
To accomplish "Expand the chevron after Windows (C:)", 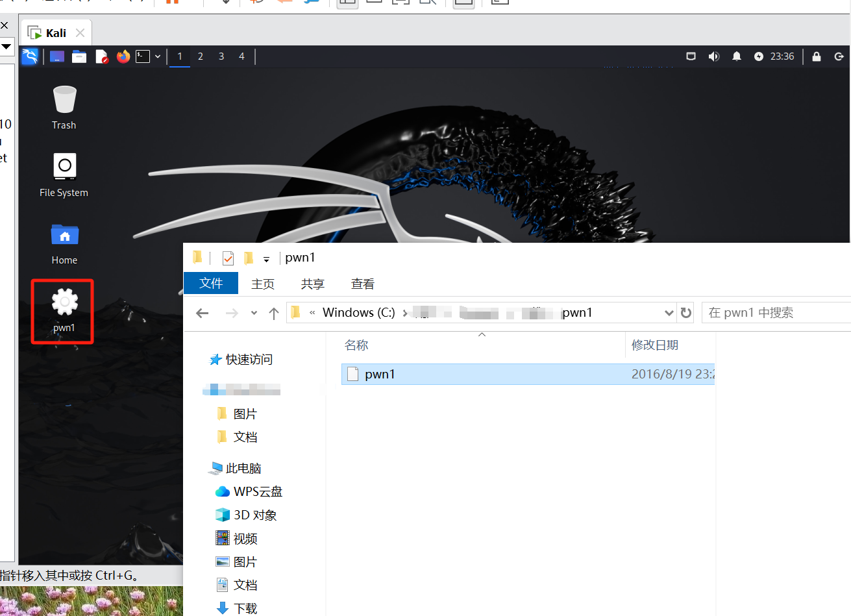I will pyautogui.click(x=405, y=313).
